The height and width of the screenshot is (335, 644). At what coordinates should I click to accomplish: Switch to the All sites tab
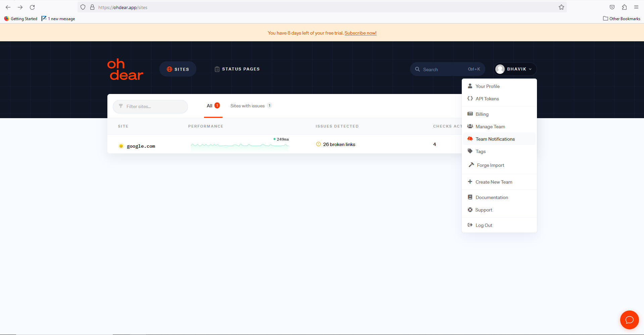(213, 106)
